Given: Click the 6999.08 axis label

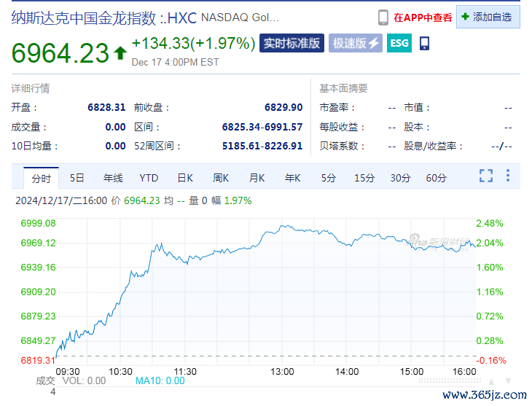Looking at the screenshot, I should point(38,223).
